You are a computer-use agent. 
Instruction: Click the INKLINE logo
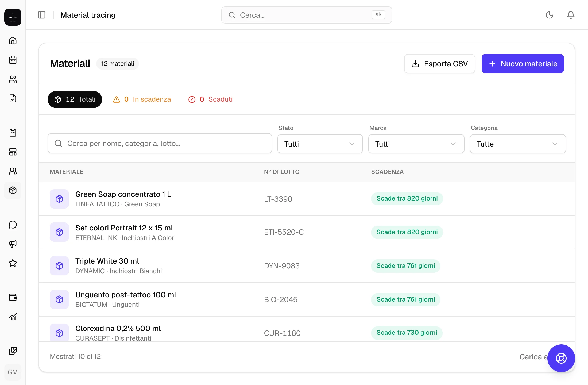[13, 17]
